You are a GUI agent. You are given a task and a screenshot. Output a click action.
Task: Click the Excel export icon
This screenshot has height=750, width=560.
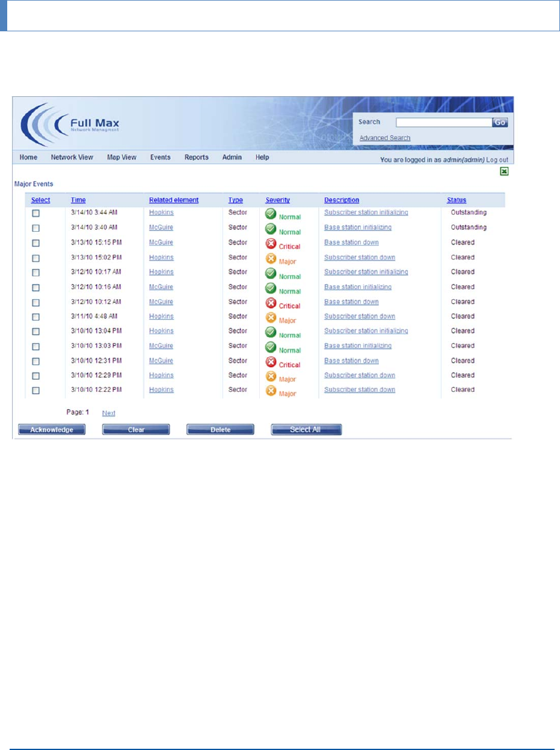point(505,172)
